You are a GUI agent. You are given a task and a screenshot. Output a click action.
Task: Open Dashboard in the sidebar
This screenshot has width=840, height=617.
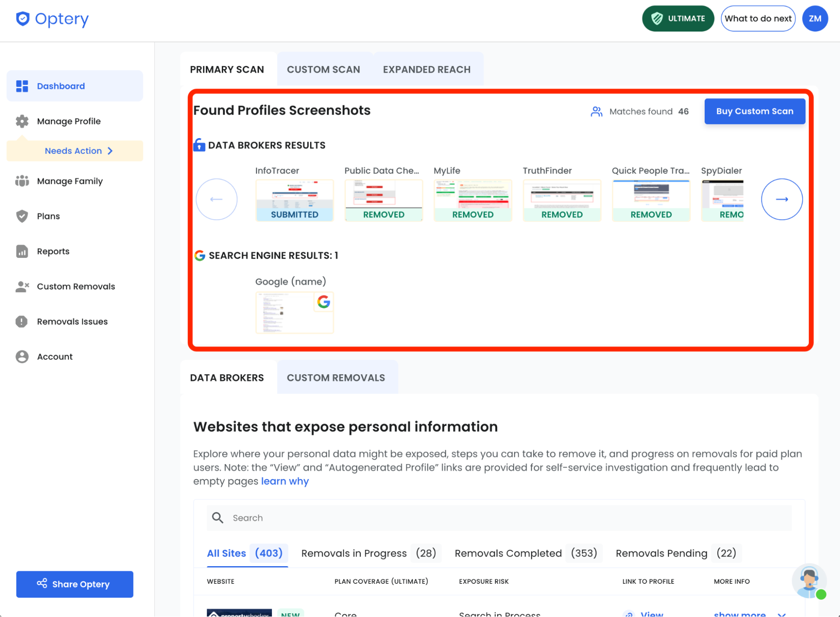click(75, 86)
